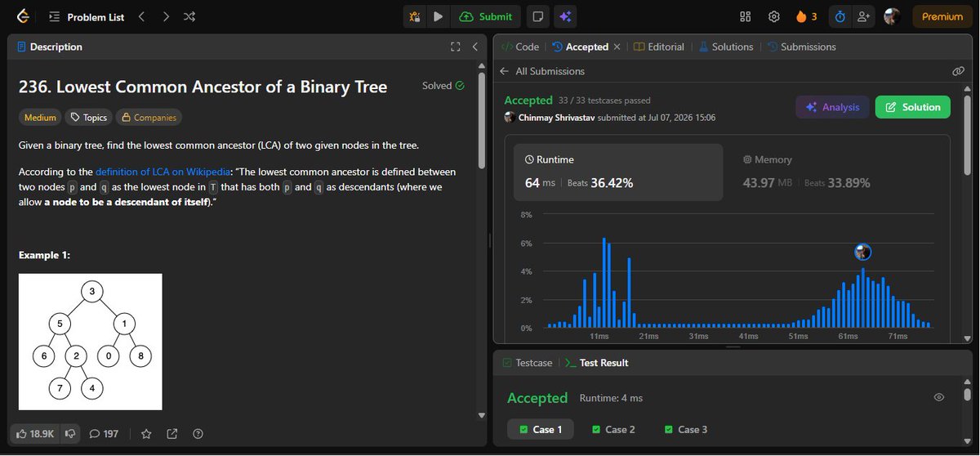Click the Example 1 tree image
This screenshot has height=456, width=980.
click(91, 342)
